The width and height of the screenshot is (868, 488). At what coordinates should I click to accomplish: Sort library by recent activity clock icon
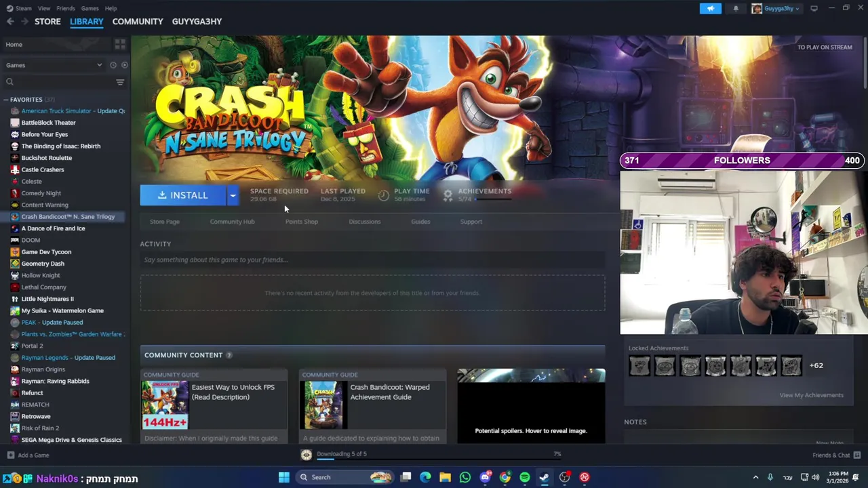tap(113, 65)
